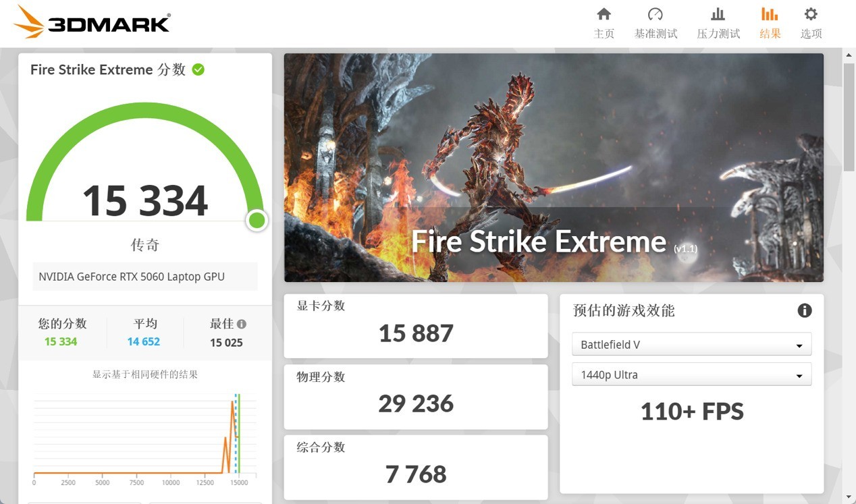The width and height of the screenshot is (856, 504).
Task: Open the 1440p Ultra resolution dropdown
Action: pyautogui.click(x=691, y=374)
